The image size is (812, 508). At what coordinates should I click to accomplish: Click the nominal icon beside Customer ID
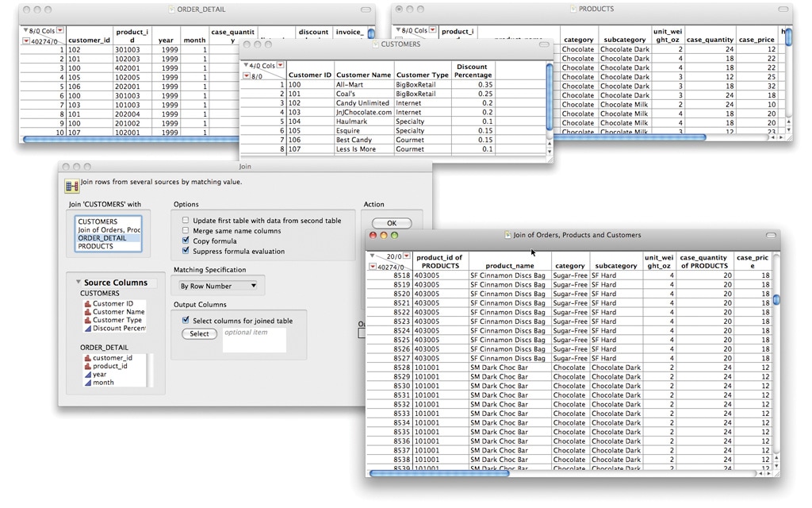point(88,304)
